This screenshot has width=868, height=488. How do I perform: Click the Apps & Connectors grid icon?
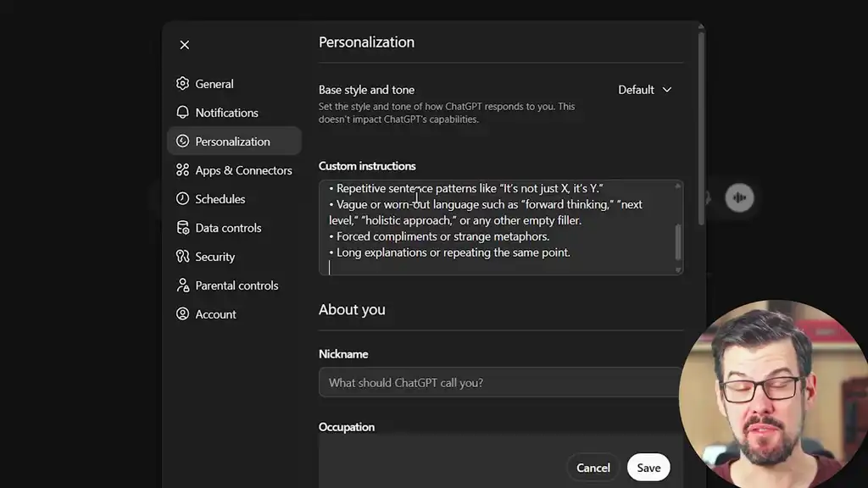click(x=182, y=169)
